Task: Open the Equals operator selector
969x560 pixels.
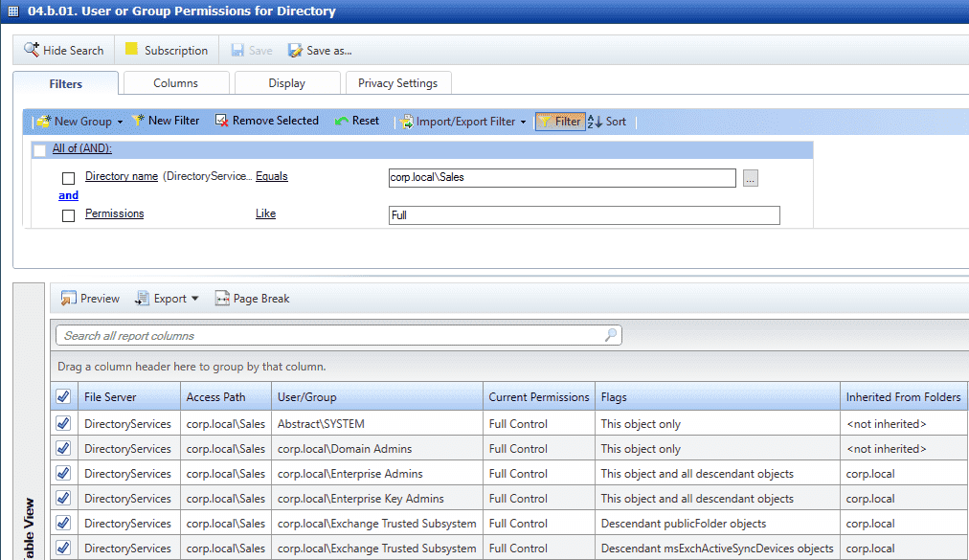Action: [272, 176]
